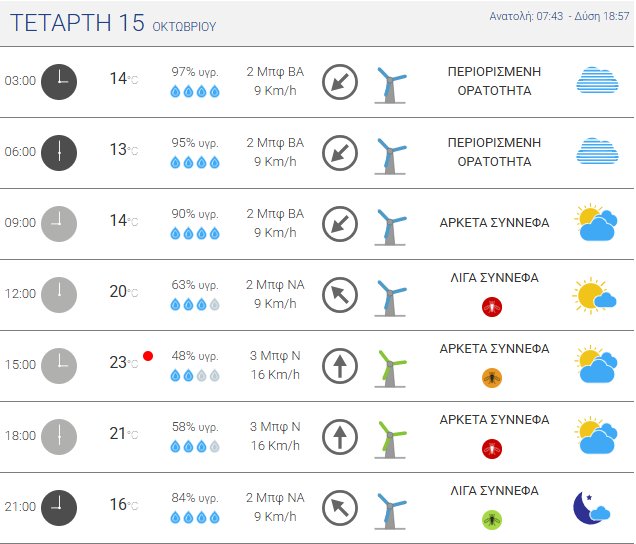Click the 03:00 clock icon
636x544 pixels.
coord(59,81)
